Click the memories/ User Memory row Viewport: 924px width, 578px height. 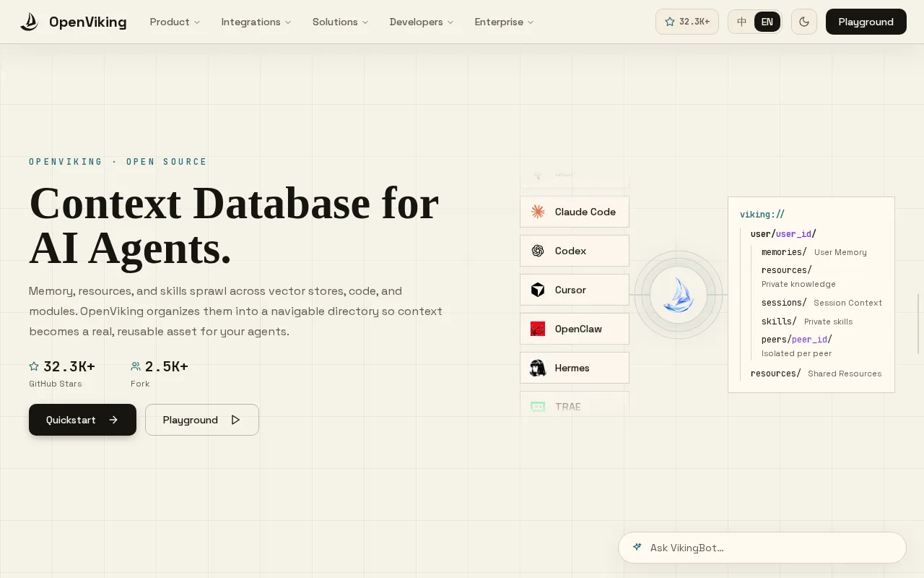pos(814,252)
